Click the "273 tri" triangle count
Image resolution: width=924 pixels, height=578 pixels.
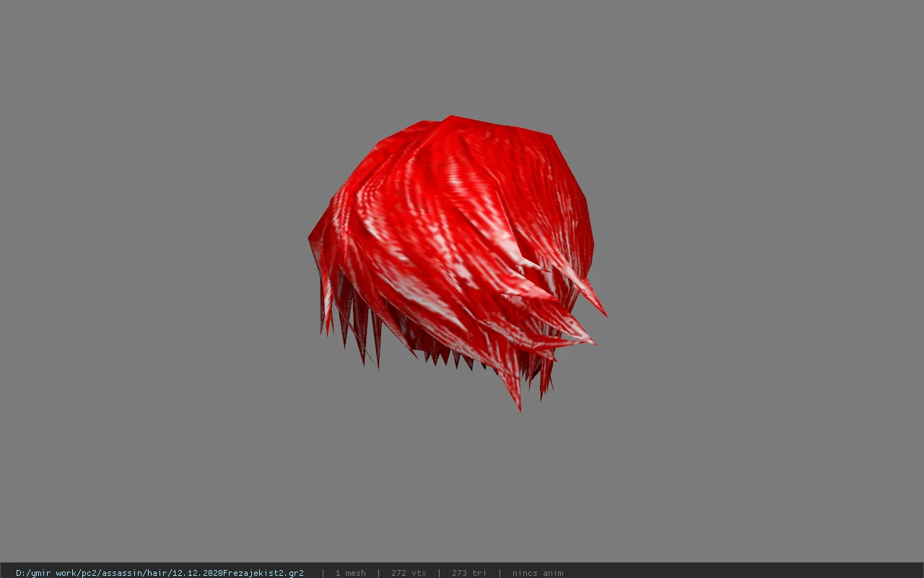[469, 573]
